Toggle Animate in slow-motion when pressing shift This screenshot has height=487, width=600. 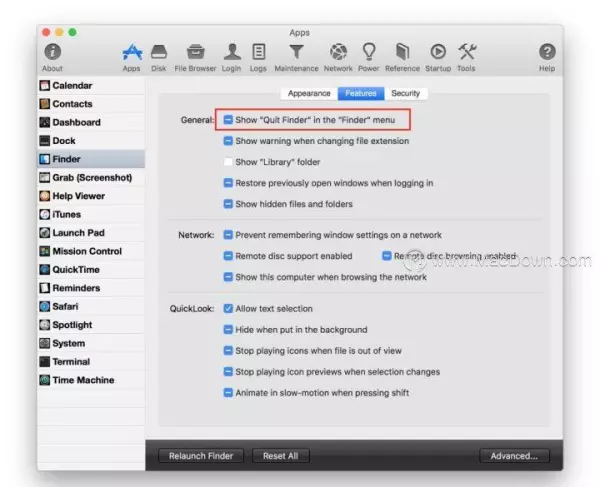tap(228, 393)
